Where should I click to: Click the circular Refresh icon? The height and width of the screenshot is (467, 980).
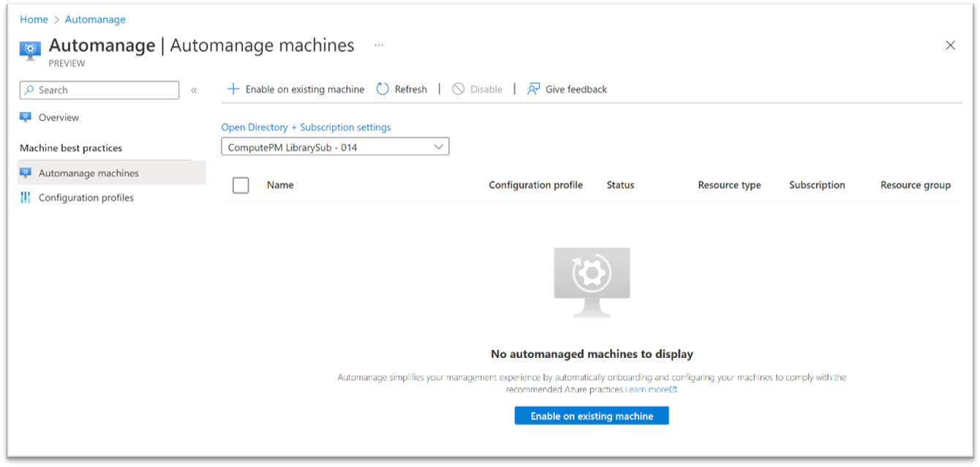pos(383,89)
